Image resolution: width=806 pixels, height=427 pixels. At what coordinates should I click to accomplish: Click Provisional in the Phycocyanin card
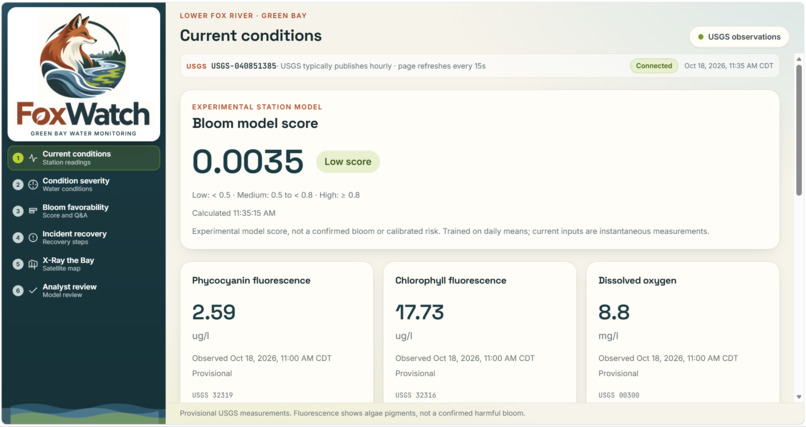(x=212, y=374)
